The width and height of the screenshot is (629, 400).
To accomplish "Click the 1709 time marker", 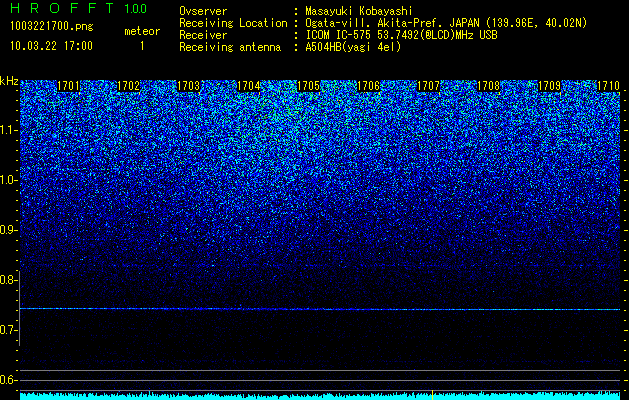I will [549, 86].
